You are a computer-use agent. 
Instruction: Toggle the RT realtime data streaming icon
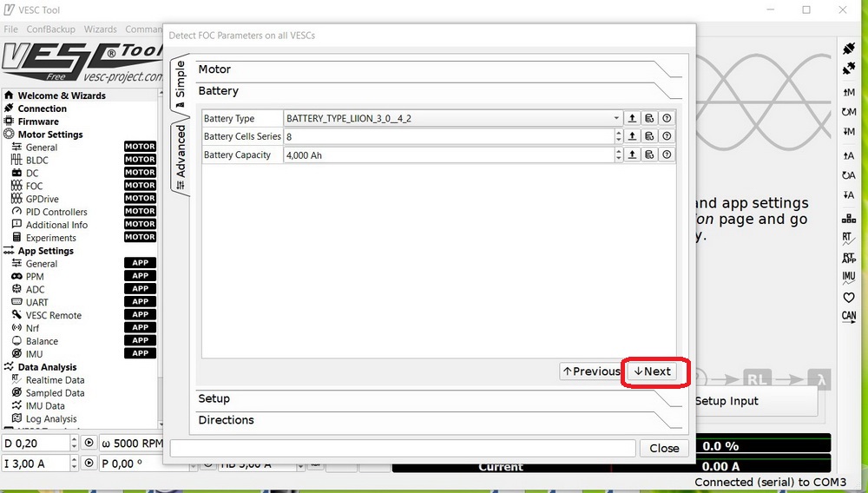tap(849, 237)
